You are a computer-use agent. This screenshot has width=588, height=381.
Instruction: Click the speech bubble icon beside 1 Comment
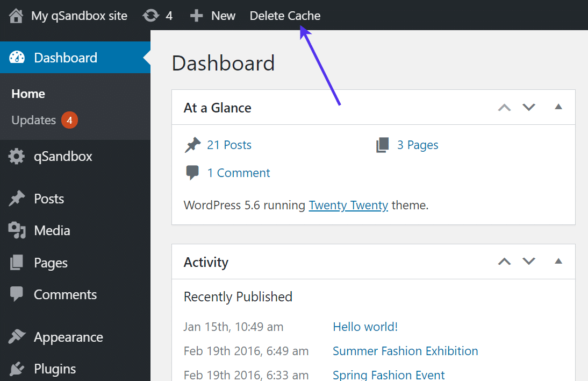(193, 172)
